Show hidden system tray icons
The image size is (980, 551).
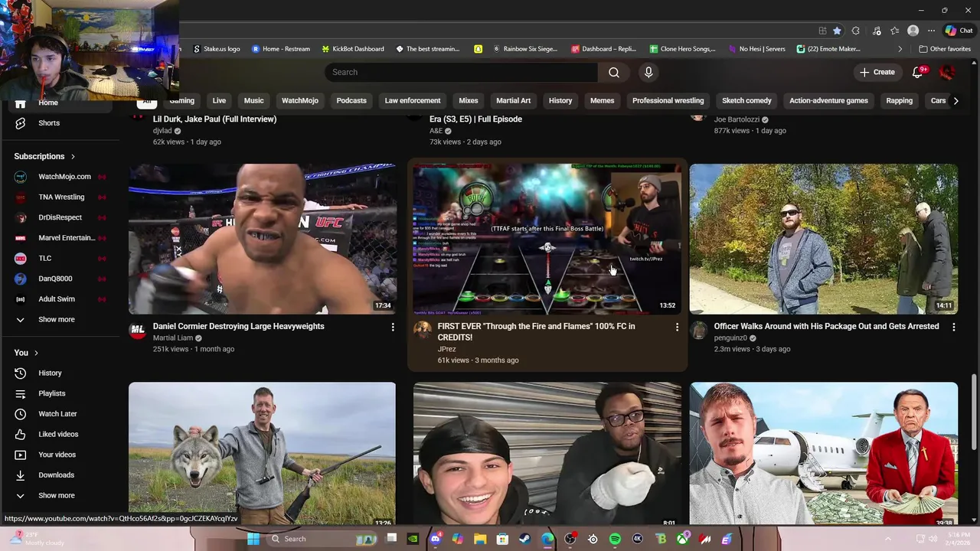pyautogui.click(x=888, y=539)
